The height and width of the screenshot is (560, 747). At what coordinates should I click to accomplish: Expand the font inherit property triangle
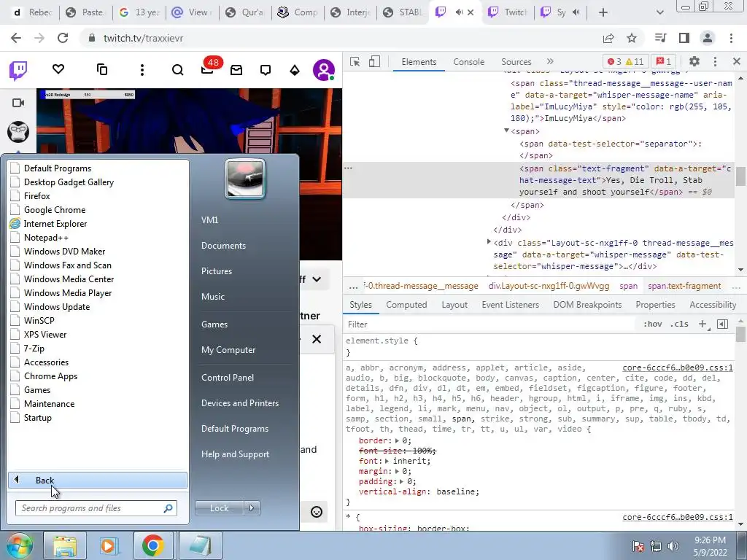pos(387,461)
